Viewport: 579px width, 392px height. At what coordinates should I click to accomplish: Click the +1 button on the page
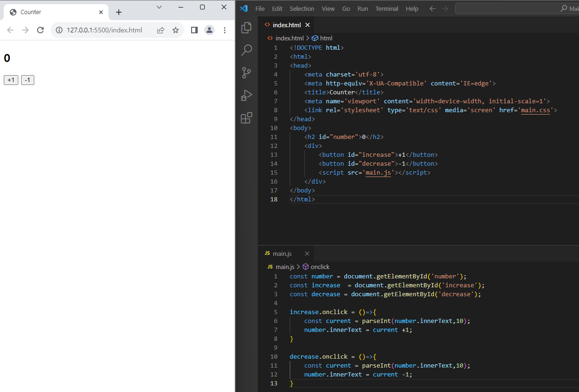(11, 80)
